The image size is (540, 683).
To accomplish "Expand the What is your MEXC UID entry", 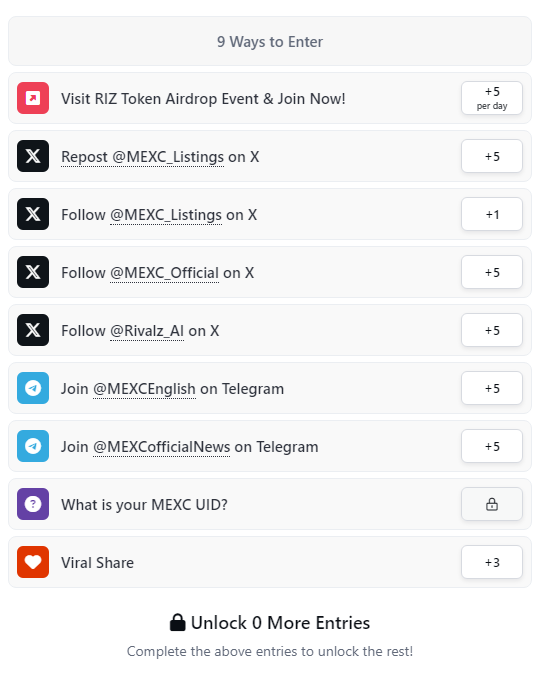I will pyautogui.click(x=270, y=504).
